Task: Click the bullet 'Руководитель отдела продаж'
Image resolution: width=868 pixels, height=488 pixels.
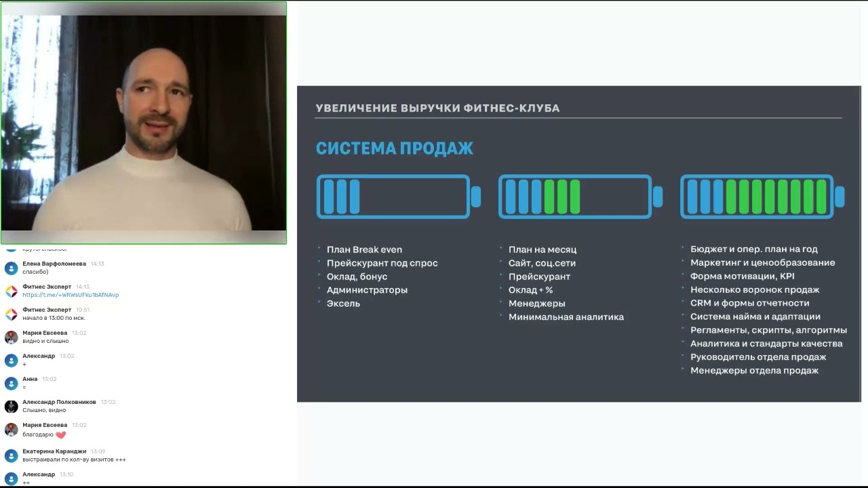Action: (x=758, y=357)
